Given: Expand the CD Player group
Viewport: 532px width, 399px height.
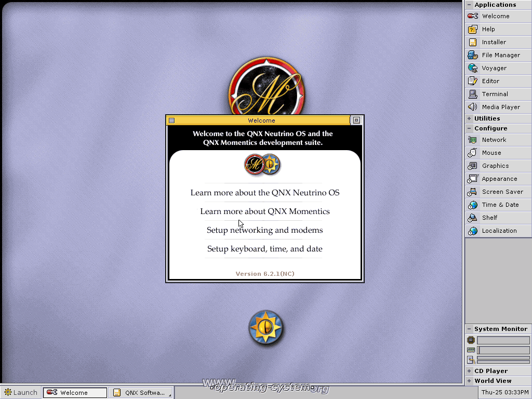Looking at the screenshot, I should (x=469, y=371).
